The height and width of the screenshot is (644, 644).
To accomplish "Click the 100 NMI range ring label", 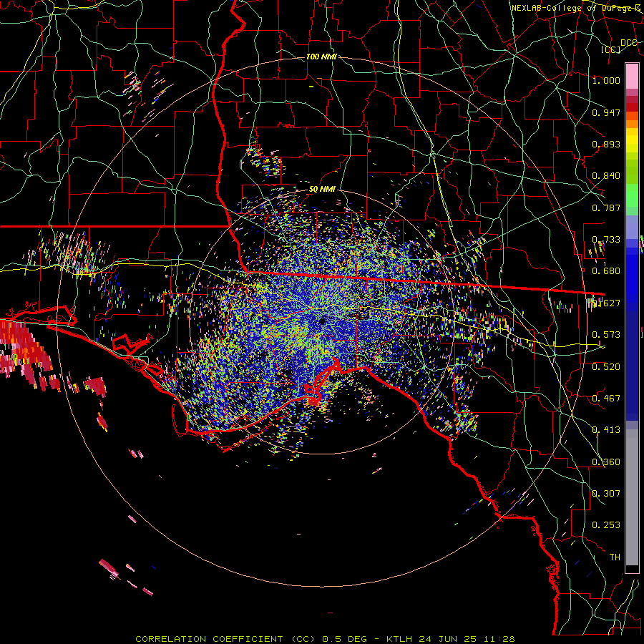I will pyautogui.click(x=321, y=57).
